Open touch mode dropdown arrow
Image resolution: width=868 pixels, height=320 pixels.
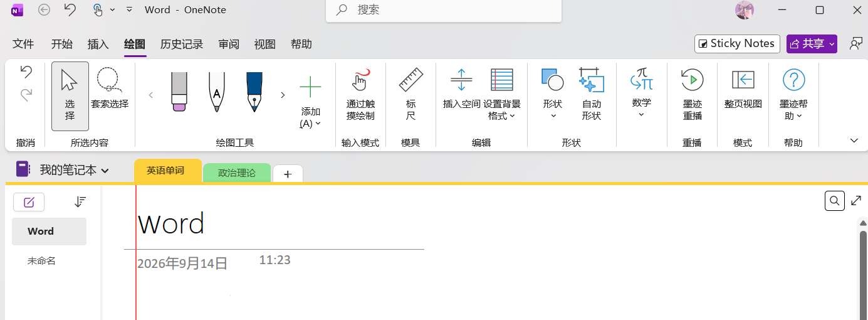113,10
